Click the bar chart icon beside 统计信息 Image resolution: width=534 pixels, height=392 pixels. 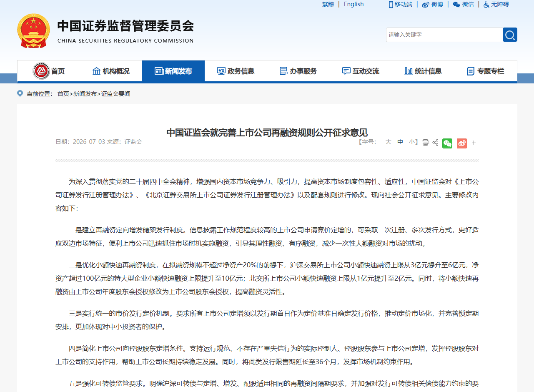pos(409,71)
